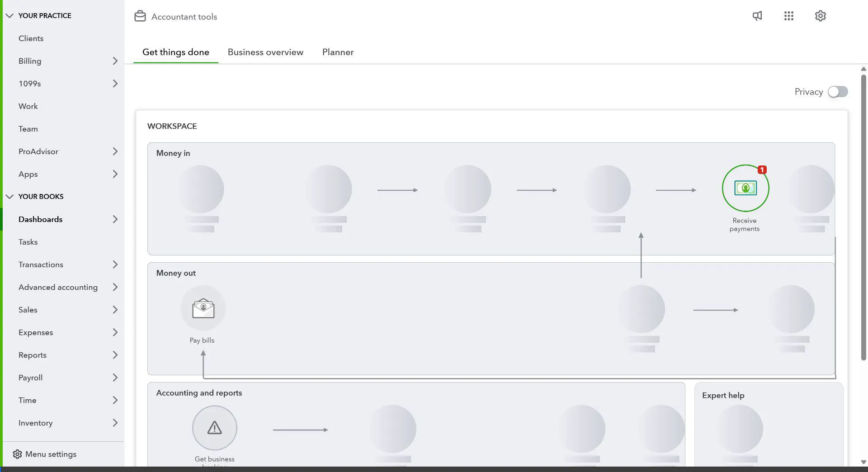
Task: Open the settings gear icon
Action: coord(821,16)
